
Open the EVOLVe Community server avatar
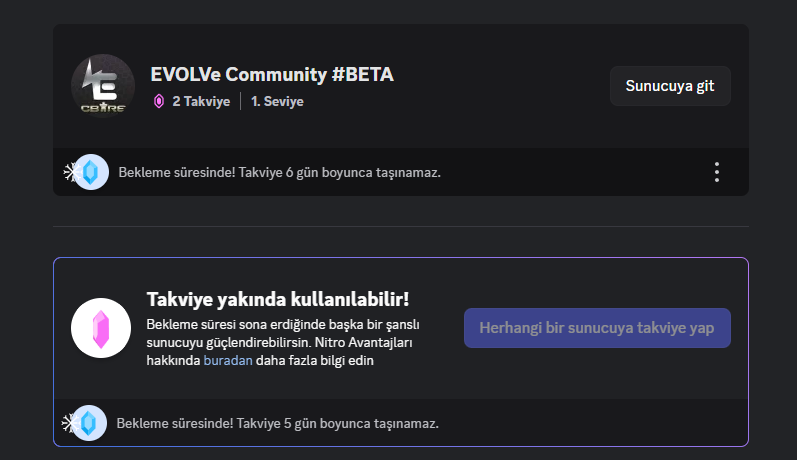click(103, 86)
